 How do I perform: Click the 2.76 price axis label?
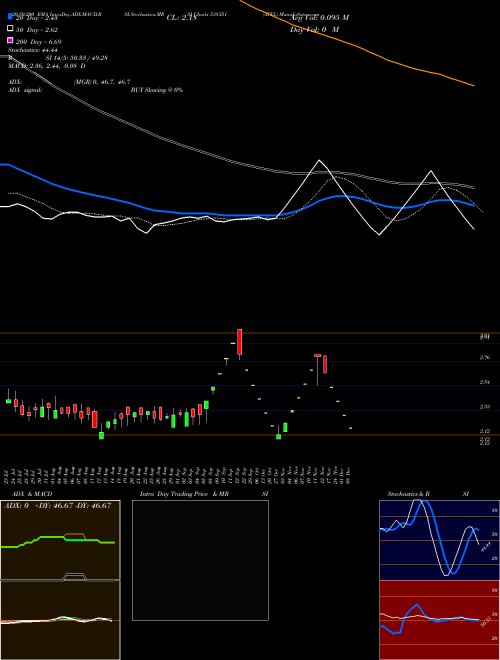484,358
